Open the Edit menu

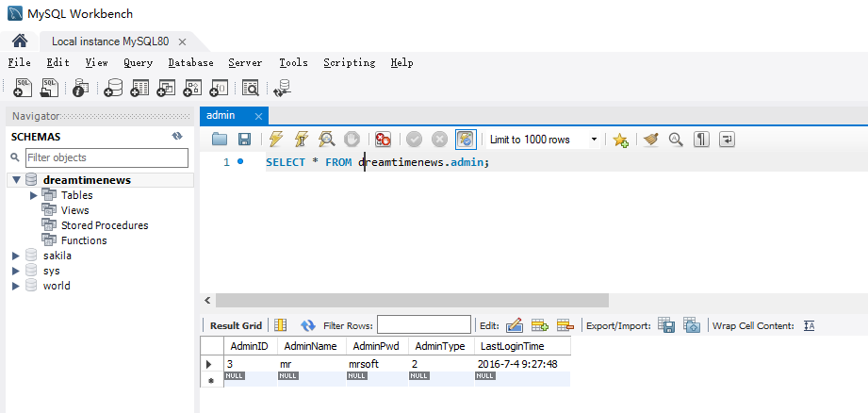tap(58, 62)
